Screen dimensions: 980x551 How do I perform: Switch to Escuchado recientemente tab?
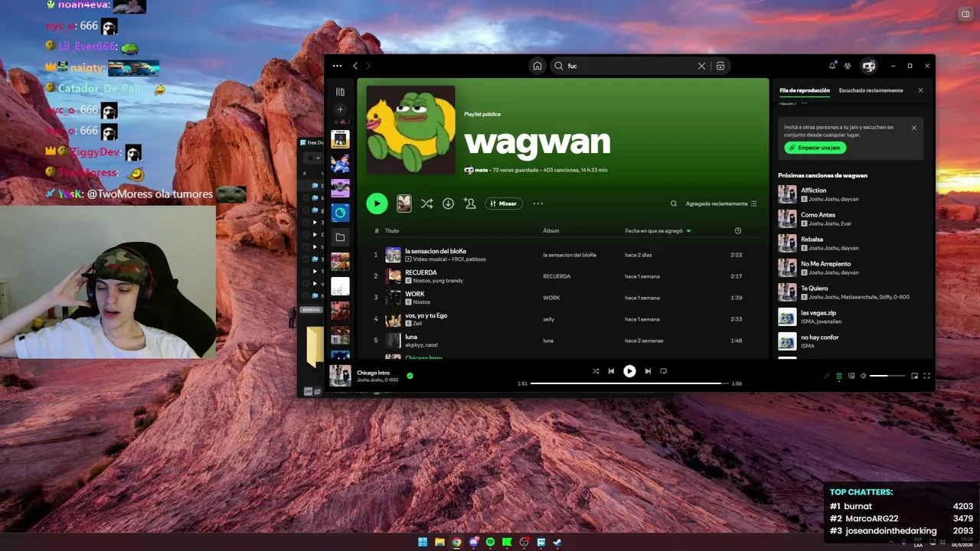pyautogui.click(x=871, y=90)
